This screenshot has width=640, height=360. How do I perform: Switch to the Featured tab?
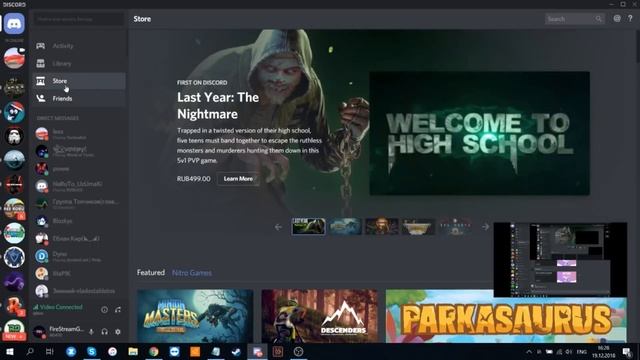pyautogui.click(x=151, y=273)
